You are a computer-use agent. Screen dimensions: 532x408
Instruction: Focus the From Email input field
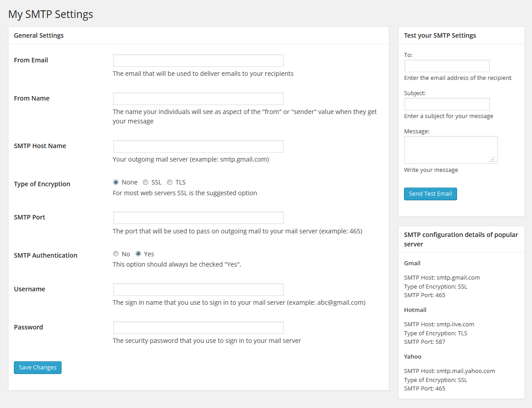pyautogui.click(x=198, y=61)
